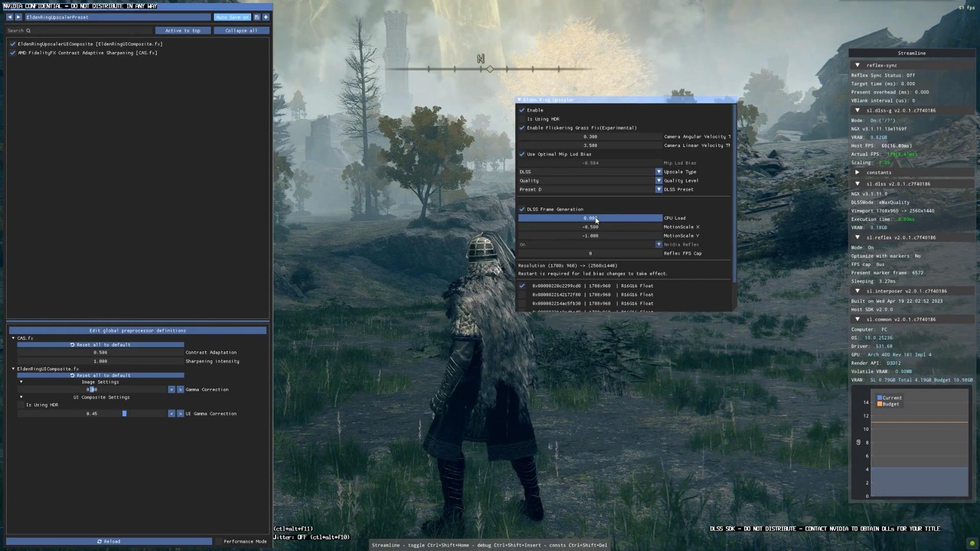The height and width of the screenshot is (551, 980).
Task: Toggle the Performance Mode checkbox
Action: [219, 541]
